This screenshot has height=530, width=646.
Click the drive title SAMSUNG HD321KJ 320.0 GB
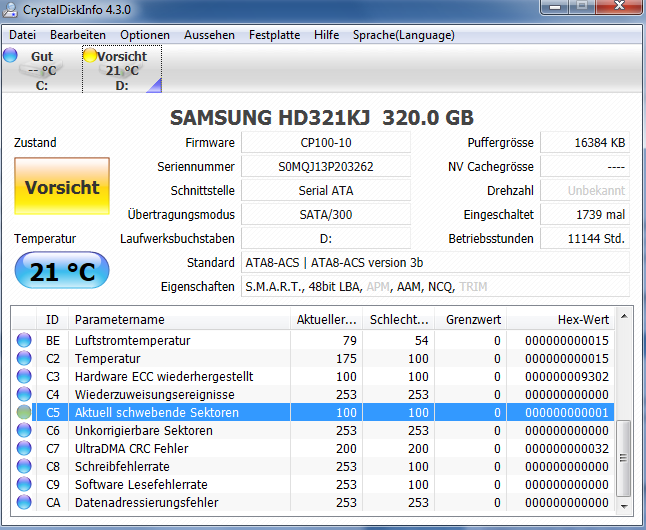point(322,117)
